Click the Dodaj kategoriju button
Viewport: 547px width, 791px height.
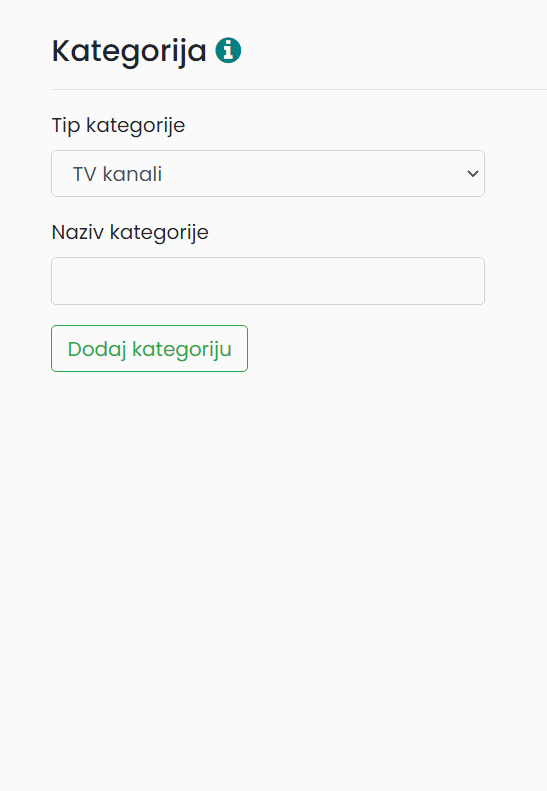point(149,349)
